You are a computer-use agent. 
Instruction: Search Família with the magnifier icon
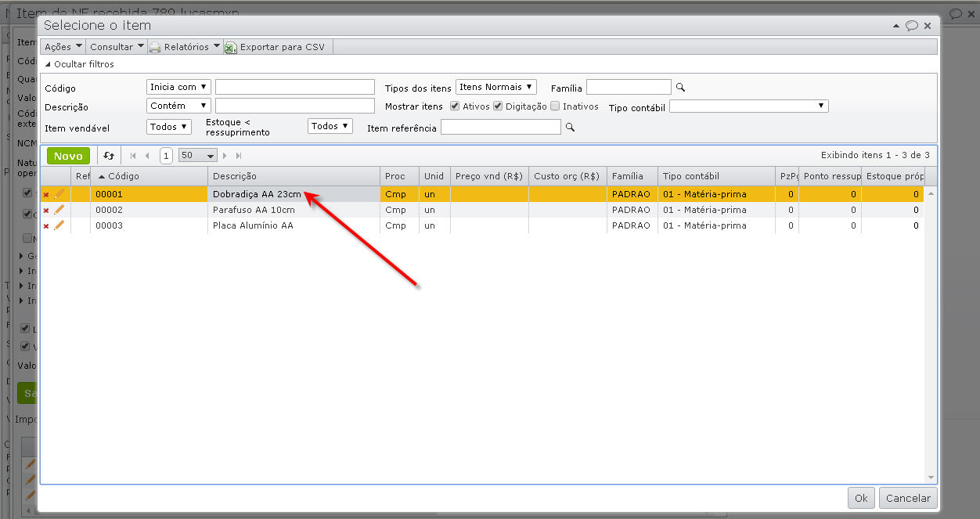680,88
